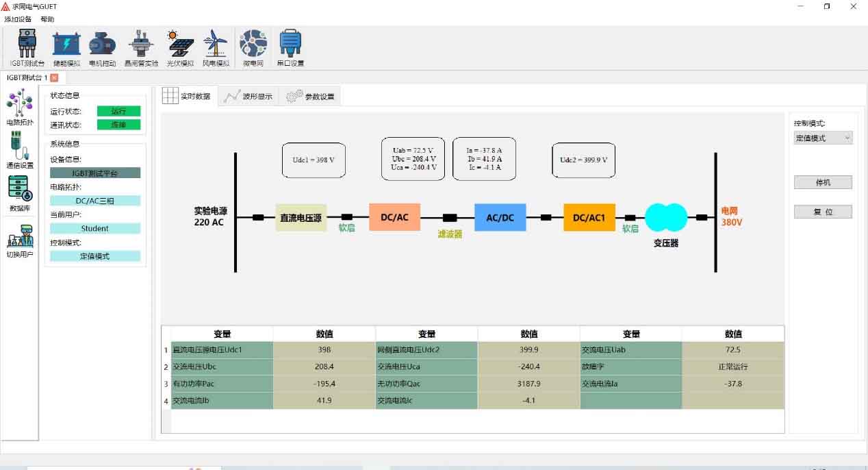Open 串口设置 serial port settings
The image size is (868, 470).
pyautogui.click(x=290, y=48)
